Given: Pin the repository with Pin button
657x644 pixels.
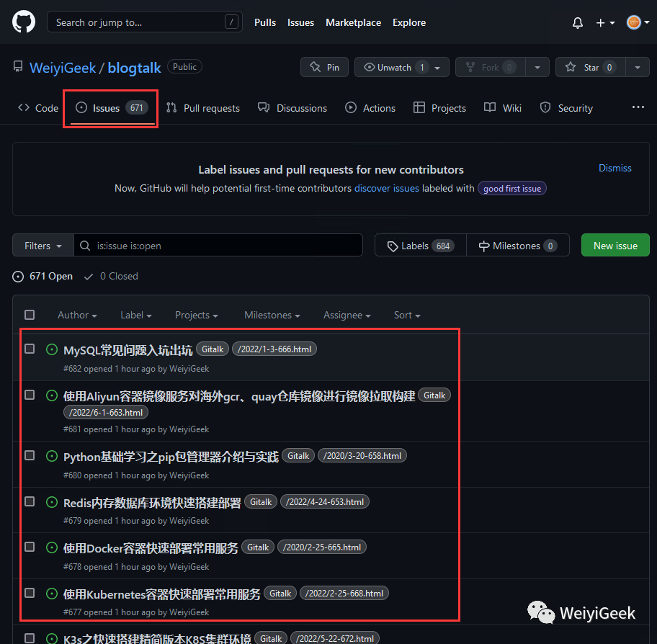Looking at the screenshot, I should [x=324, y=67].
